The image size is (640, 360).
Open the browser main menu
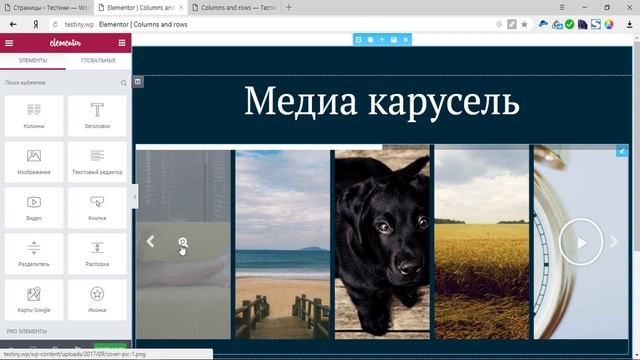tap(562, 7)
